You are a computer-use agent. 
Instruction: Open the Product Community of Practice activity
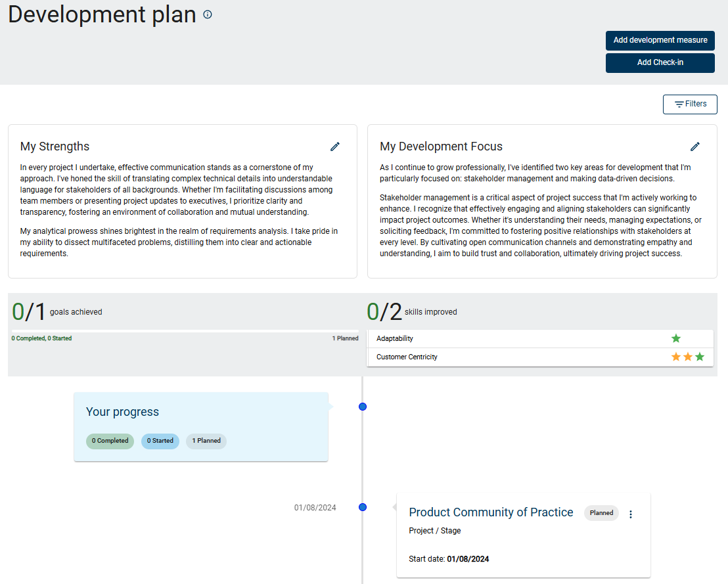(x=491, y=512)
